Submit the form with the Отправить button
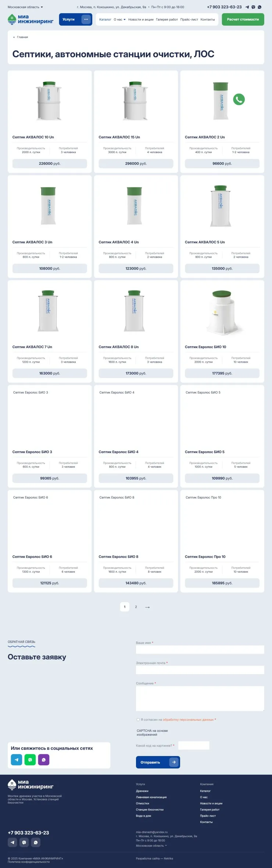Screen dimensions: 272x868 tap(158, 762)
